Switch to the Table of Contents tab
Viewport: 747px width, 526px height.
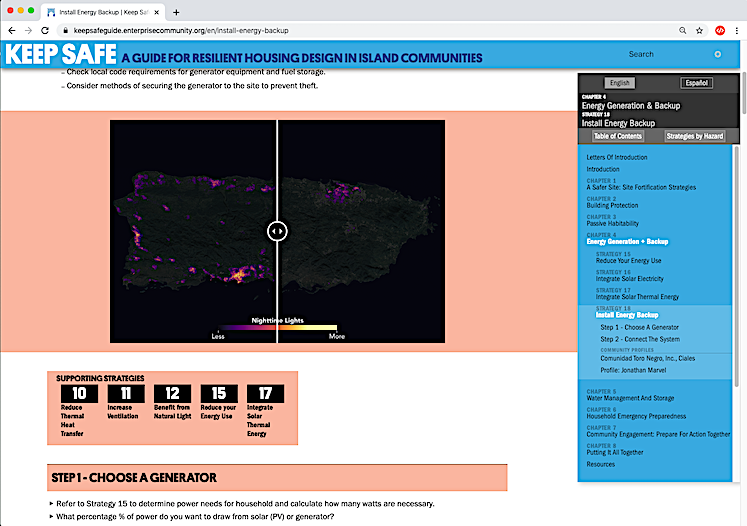(617, 136)
